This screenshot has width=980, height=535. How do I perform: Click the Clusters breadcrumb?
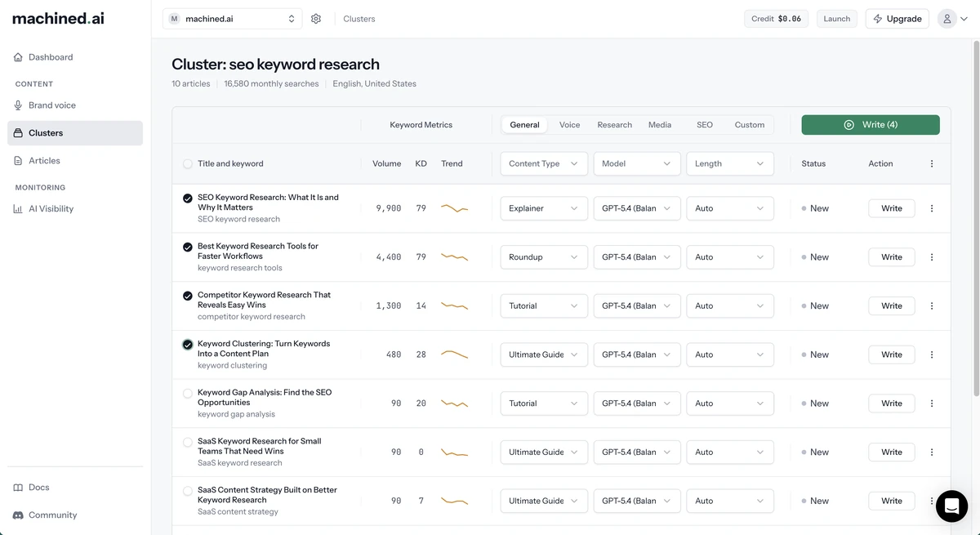[359, 19]
